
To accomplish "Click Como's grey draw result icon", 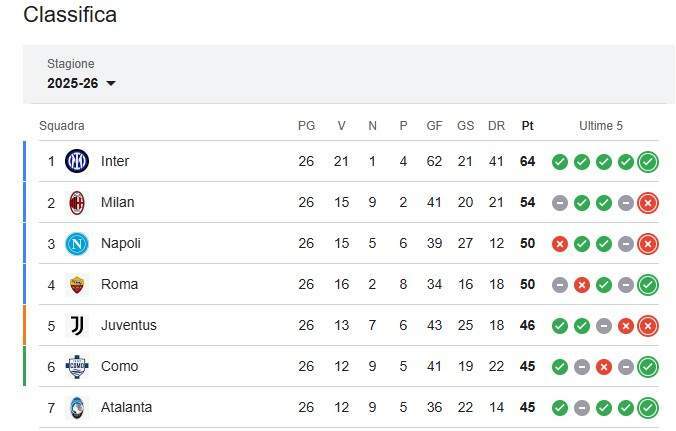I will [582, 366].
